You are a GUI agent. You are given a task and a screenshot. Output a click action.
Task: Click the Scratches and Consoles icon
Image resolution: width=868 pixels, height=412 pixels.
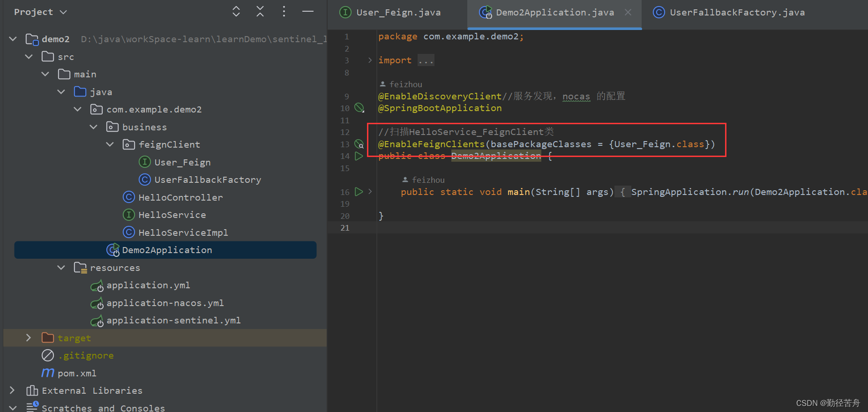point(32,407)
